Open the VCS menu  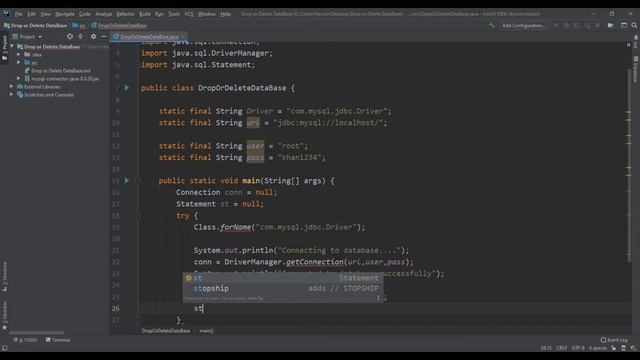pyautogui.click(x=189, y=14)
